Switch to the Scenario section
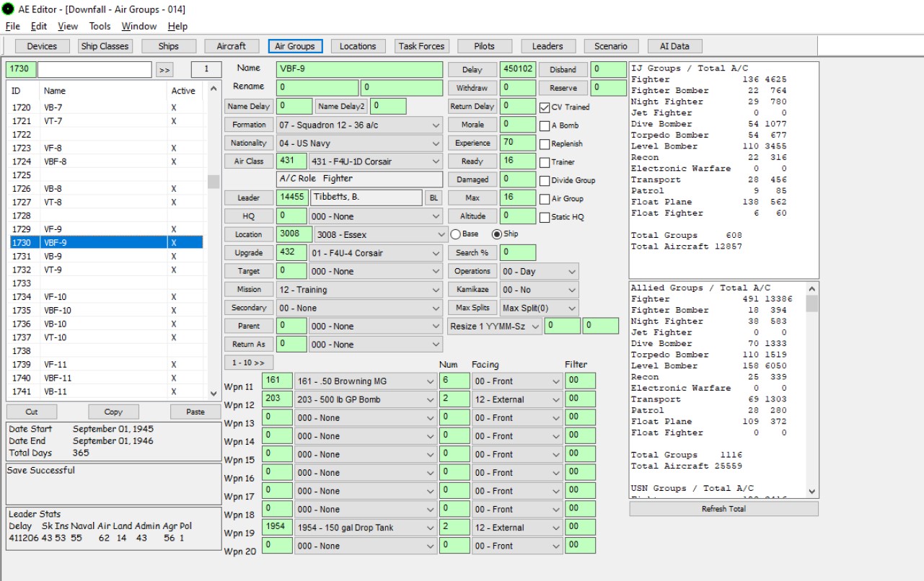The height and width of the screenshot is (581, 924). pyautogui.click(x=611, y=46)
